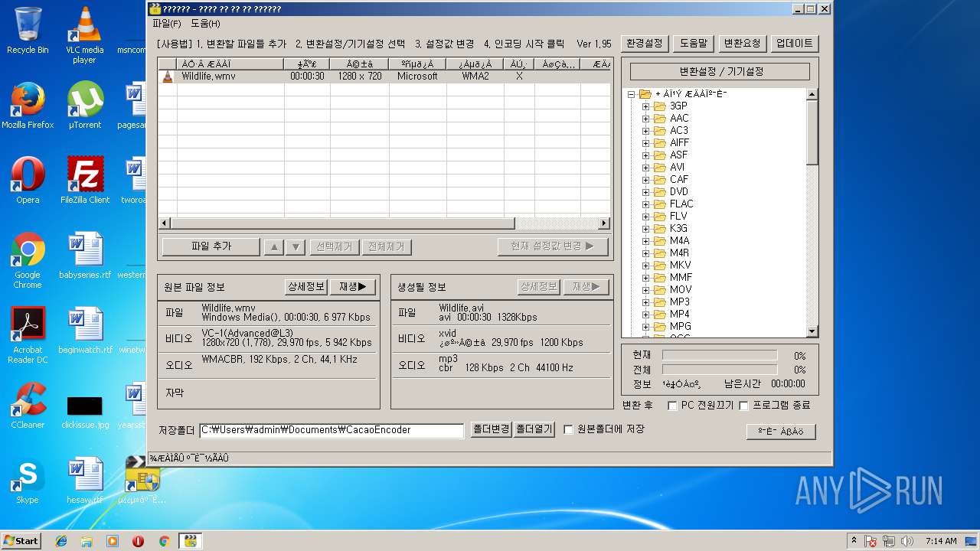
Task: Click the Chrome taskbar icon
Action: (x=164, y=541)
